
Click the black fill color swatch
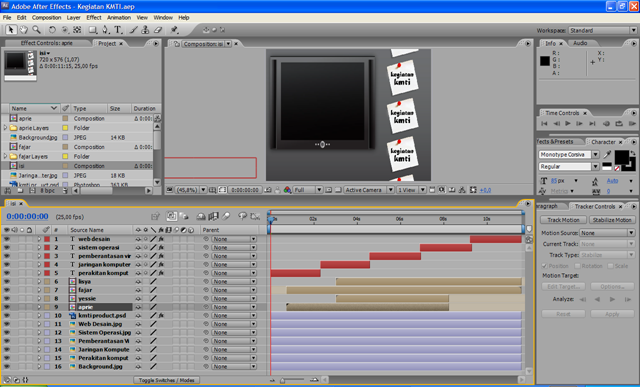(x=622, y=157)
